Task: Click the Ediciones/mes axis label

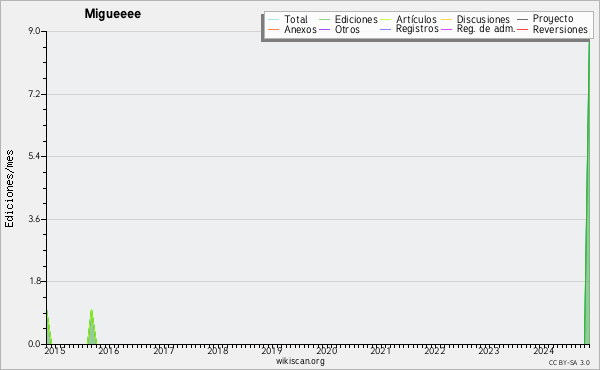Action: coord(9,189)
